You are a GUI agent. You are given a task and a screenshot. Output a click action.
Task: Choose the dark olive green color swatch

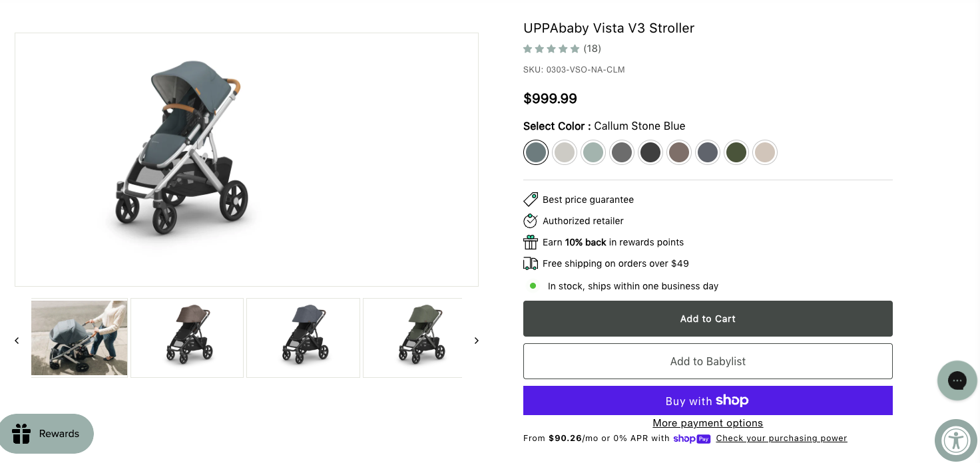pyautogui.click(x=736, y=152)
